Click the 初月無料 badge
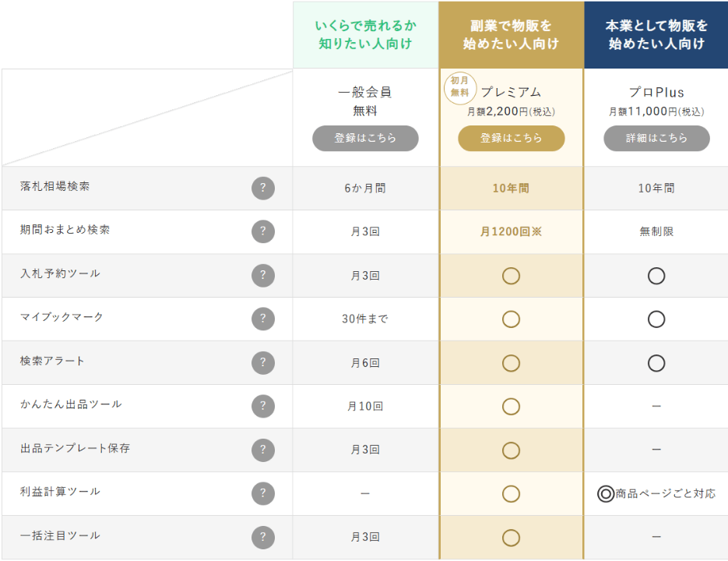The height and width of the screenshot is (561, 728). [x=460, y=87]
